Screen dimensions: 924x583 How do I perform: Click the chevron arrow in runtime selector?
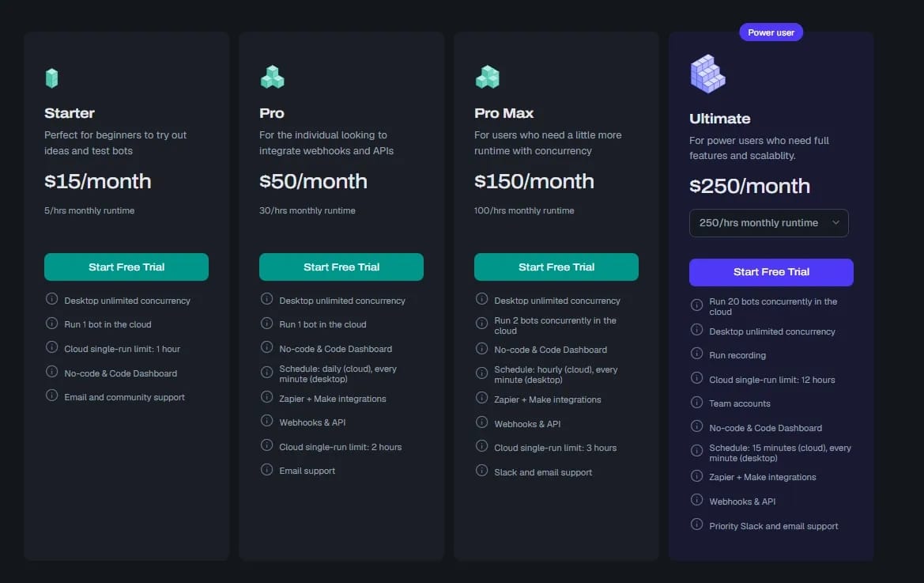pyautogui.click(x=835, y=223)
